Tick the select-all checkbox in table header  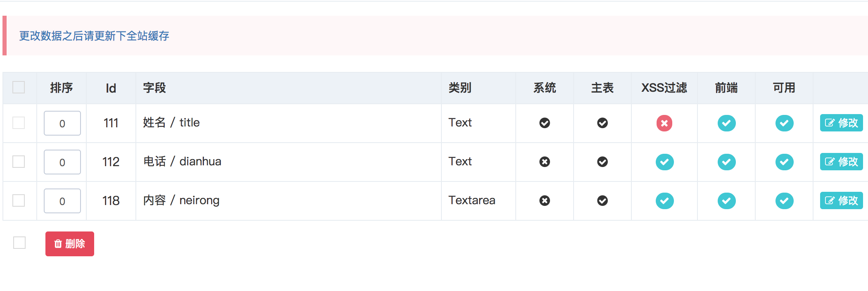(19, 88)
